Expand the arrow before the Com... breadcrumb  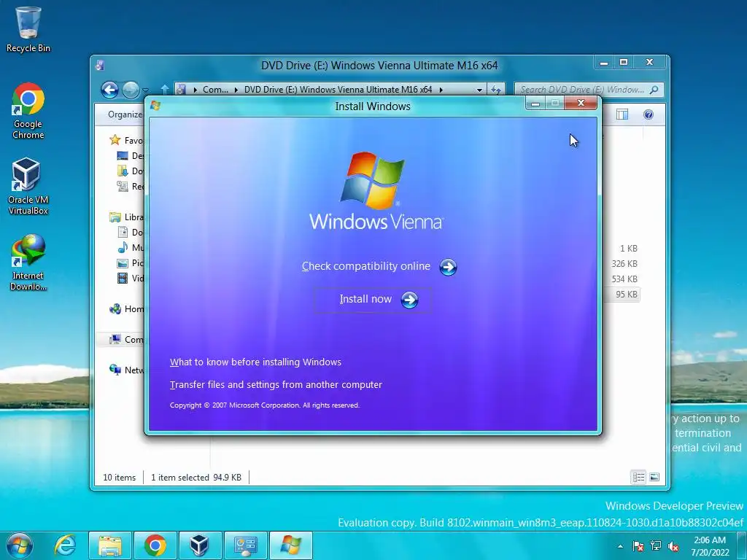point(195,90)
